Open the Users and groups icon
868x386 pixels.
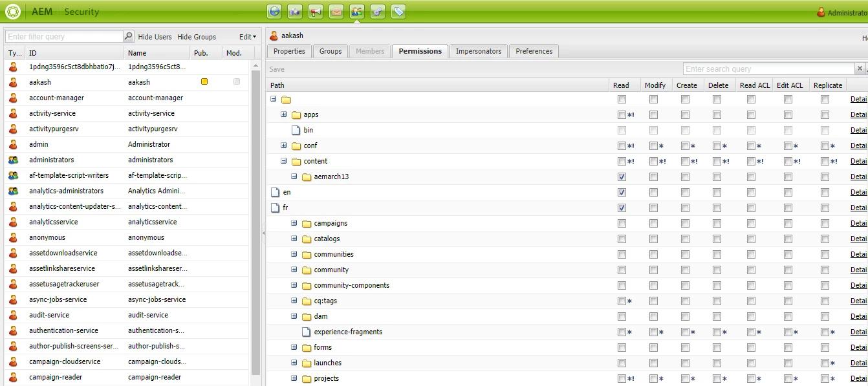[x=357, y=11]
